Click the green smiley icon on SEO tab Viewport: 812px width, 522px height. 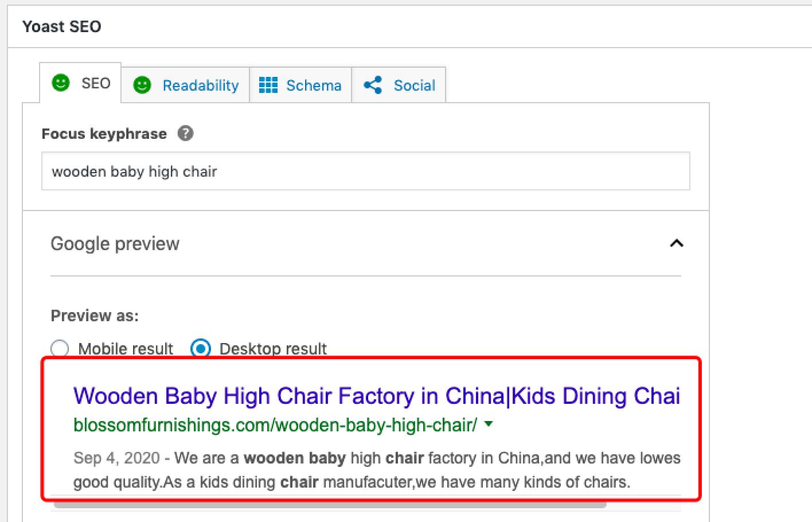[x=61, y=83]
